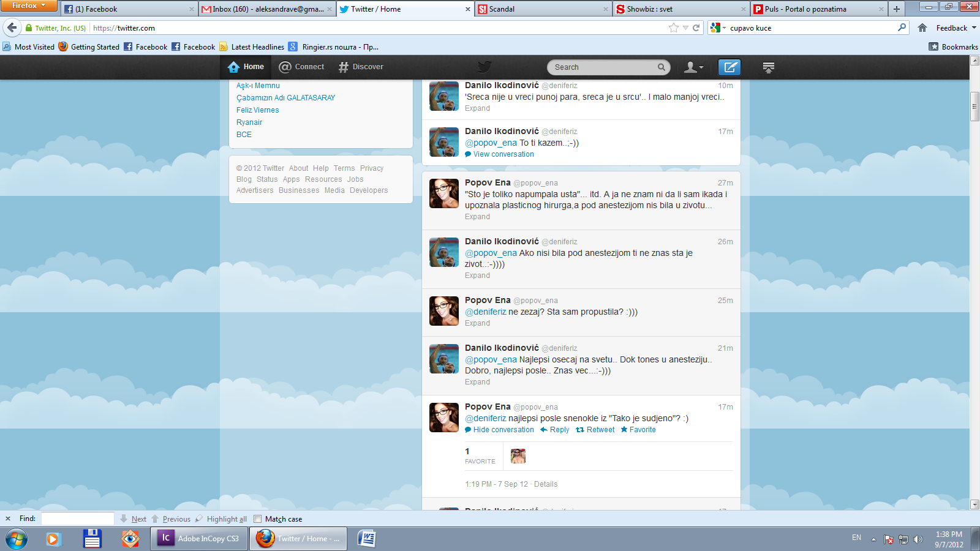Open Microsoft Word from the taskbar

click(366, 539)
